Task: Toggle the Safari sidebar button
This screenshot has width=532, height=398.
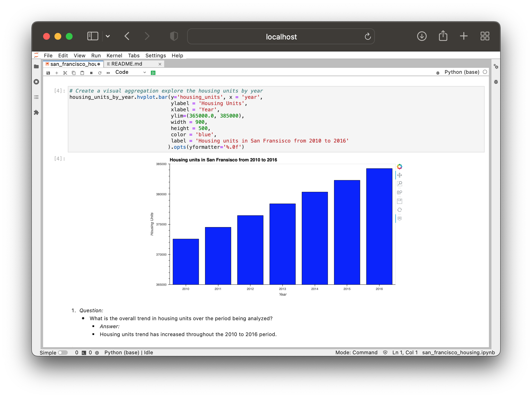Action: (x=93, y=36)
